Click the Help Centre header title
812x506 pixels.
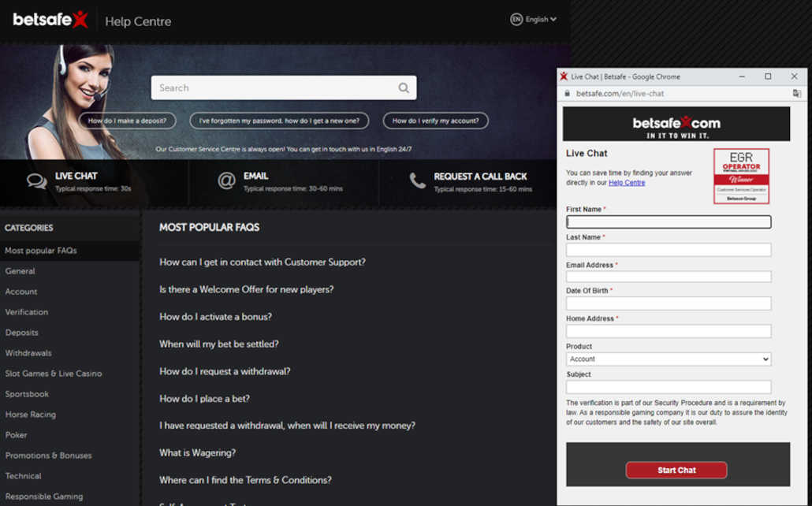[138, 21]
